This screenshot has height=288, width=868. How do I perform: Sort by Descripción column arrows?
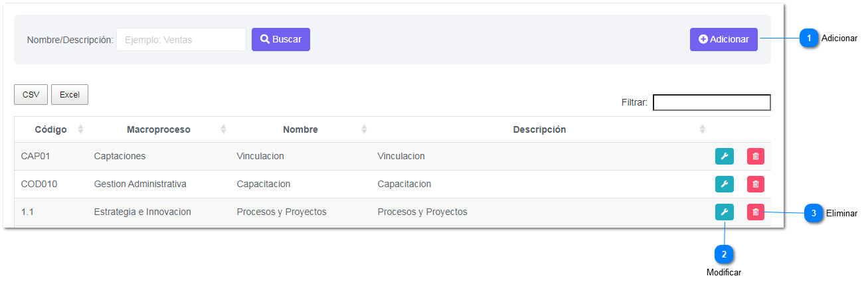coord(703,129)
